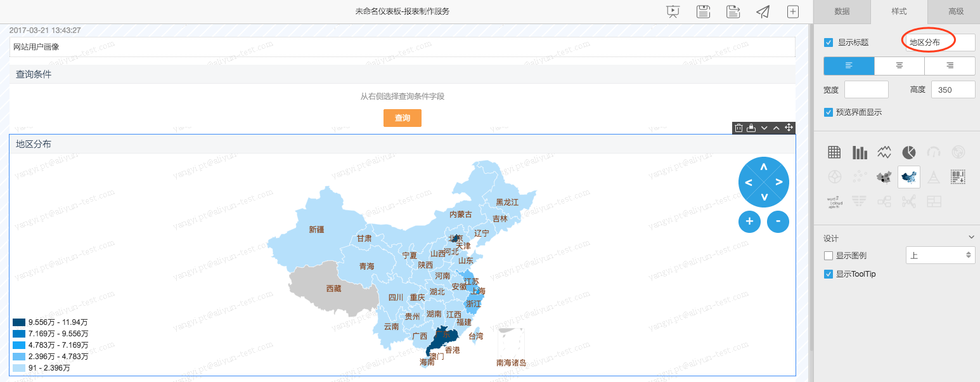Image resolution: width=980 pixels, height=382 pixels.
Task: Disable the 显示ToolTip checkbox
Action: point(828,273)
